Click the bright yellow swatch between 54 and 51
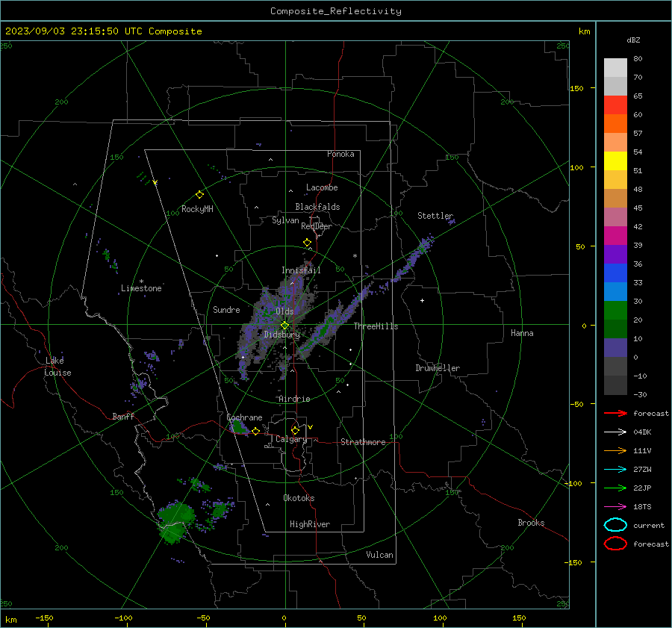 [615, 161]
